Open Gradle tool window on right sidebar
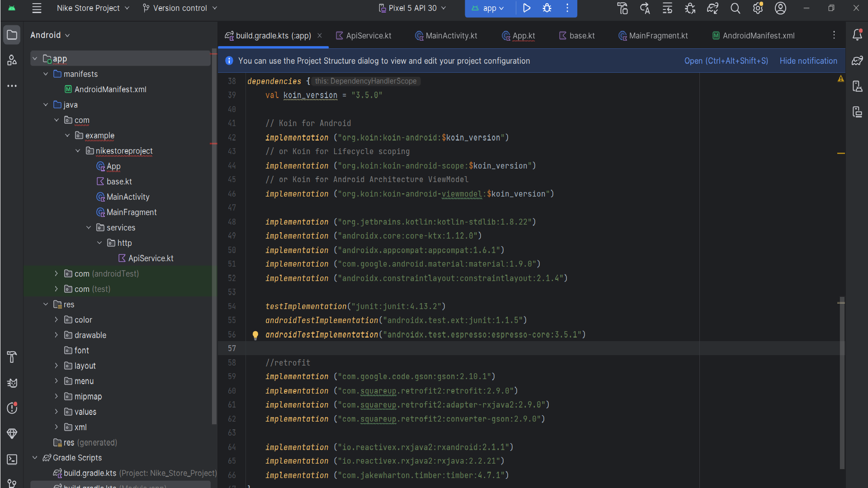 [857, 61]
